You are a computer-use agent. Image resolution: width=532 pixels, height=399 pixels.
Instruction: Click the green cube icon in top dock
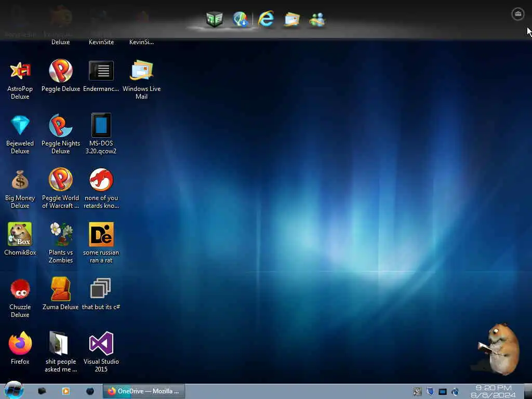coord(215,19)
